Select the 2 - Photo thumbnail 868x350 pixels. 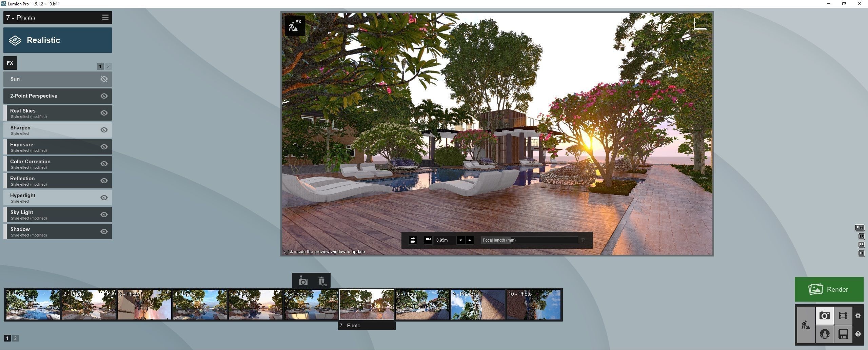(x=89, y=305)
